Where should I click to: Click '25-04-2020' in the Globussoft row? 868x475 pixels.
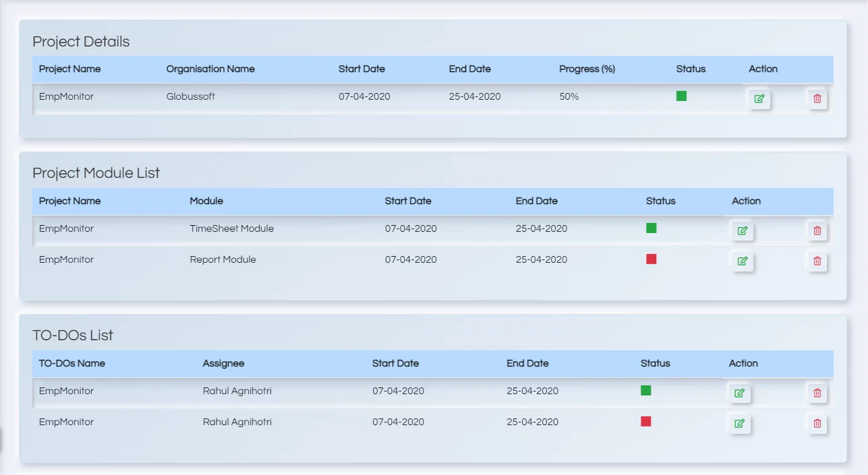point(475,96)
